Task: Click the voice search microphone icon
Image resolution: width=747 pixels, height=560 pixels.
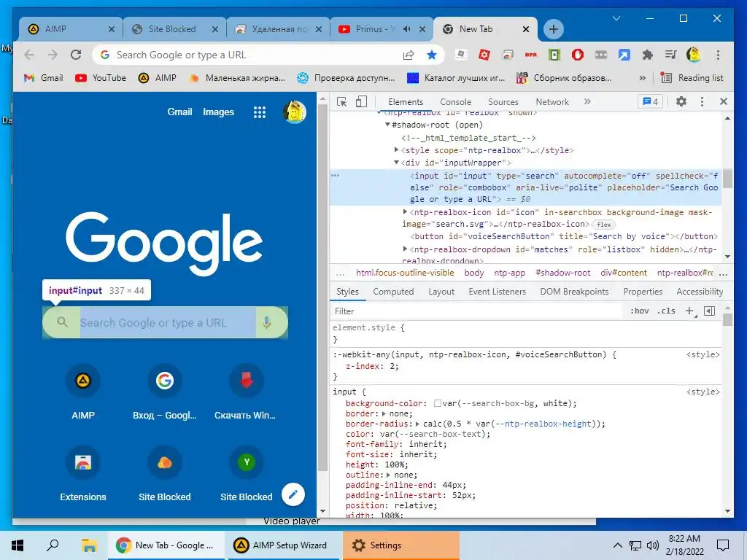Action: (267, 322)
